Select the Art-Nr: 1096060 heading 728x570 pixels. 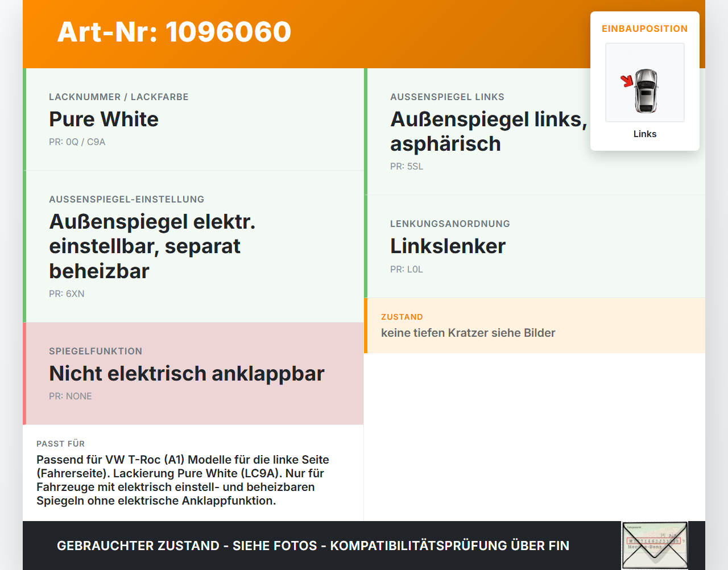tap(174, 32)
